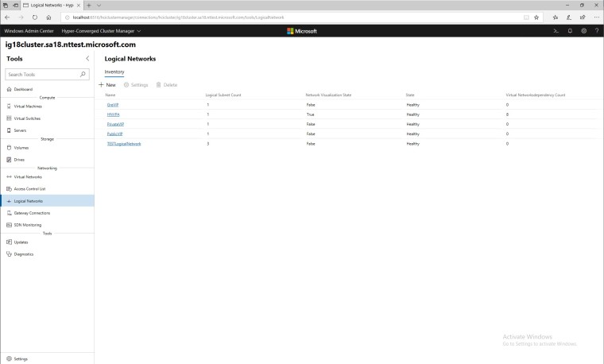Open the PrivateVIP logical network link

(115, 124)
